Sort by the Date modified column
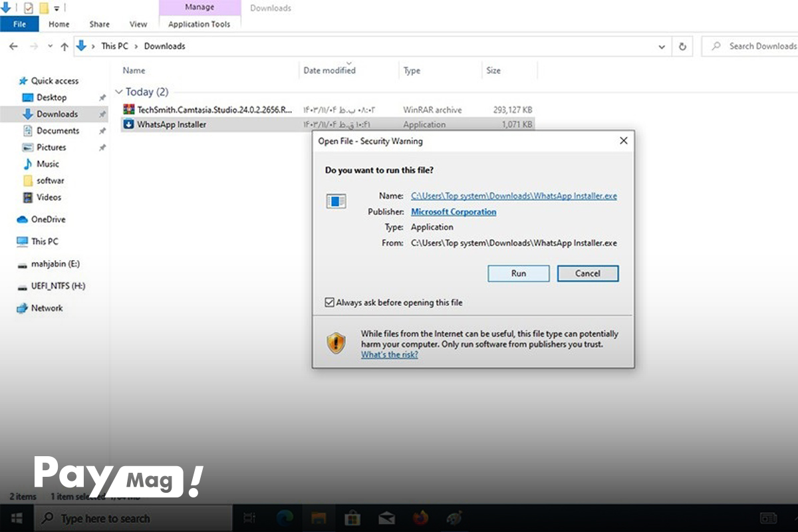The width and height of the screenshot is (798, 532). 329,70
